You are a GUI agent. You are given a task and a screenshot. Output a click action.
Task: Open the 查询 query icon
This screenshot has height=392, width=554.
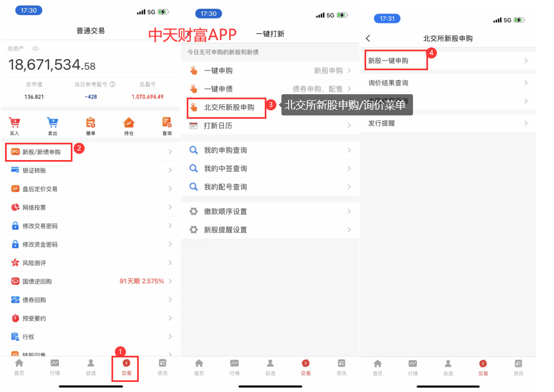(x=167, y=123)
